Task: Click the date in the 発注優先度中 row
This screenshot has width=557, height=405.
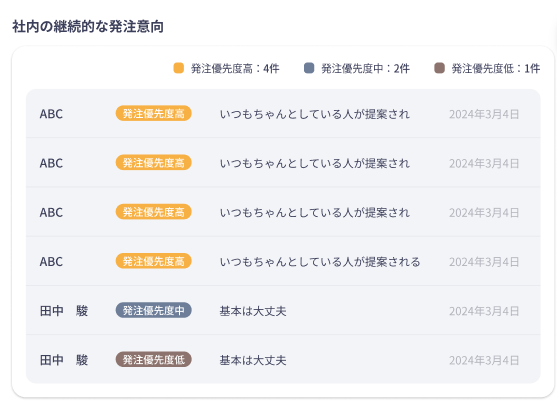Action: [484, 311]
